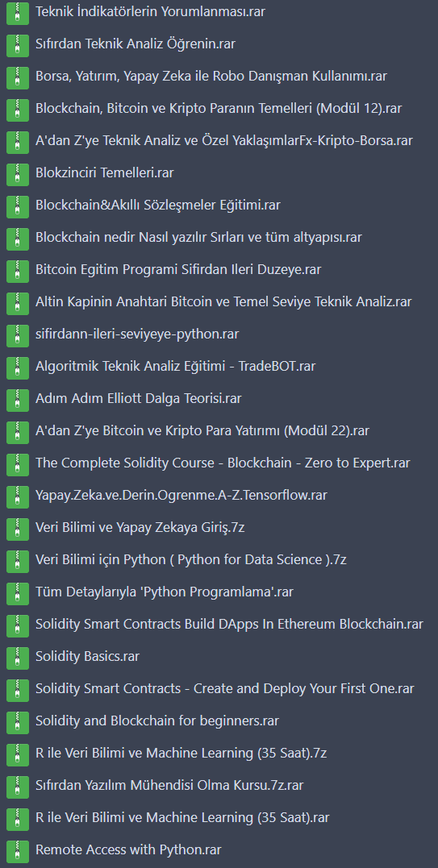Image resolution: width=438 pixels, height=868 pixels.
Task: Select archive icon beside sifirdann-ileri-seviyeye-python.rar
Action: (18, 335)
